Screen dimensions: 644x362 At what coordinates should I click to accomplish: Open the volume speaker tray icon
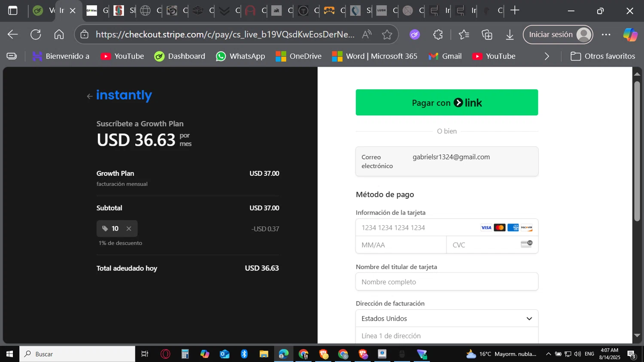pyautogui.click(x=577, y=354)
